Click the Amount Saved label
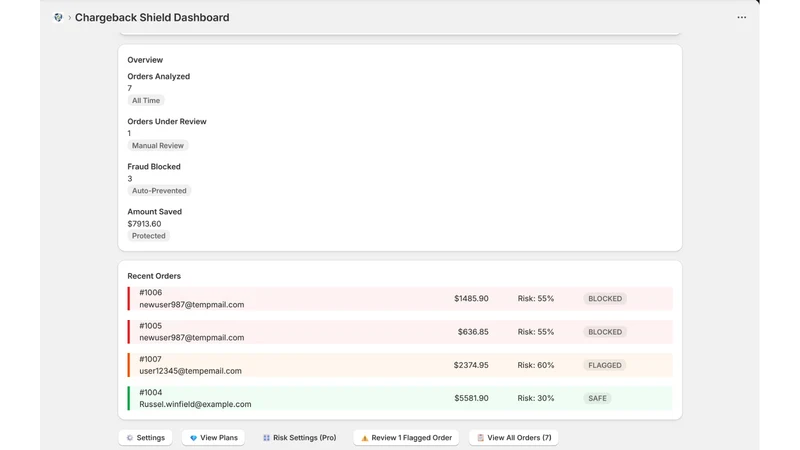 coord(155,212)
